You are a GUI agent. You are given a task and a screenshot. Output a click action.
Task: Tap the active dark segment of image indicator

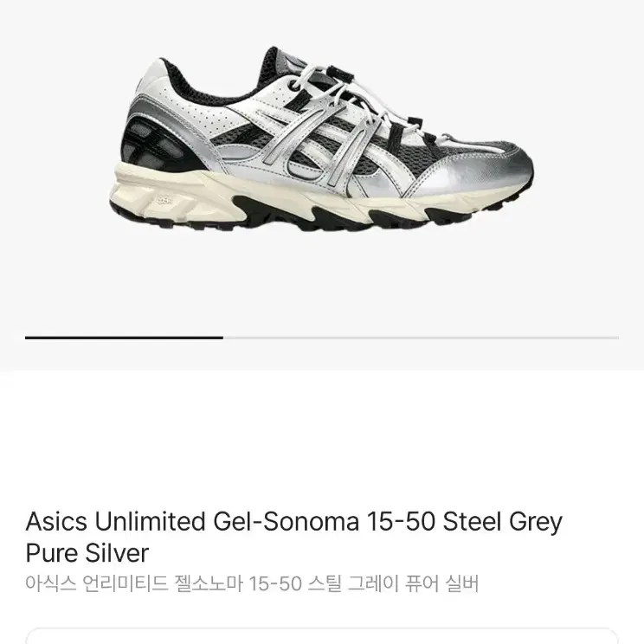124,338
